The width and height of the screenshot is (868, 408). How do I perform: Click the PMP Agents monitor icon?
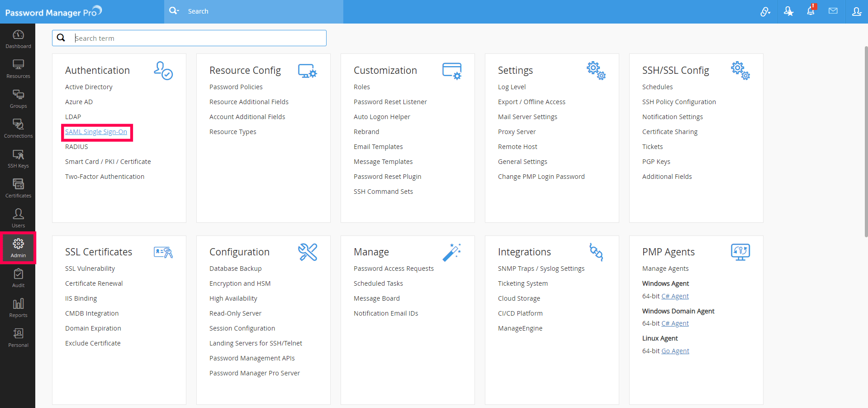tap(740, 252)
